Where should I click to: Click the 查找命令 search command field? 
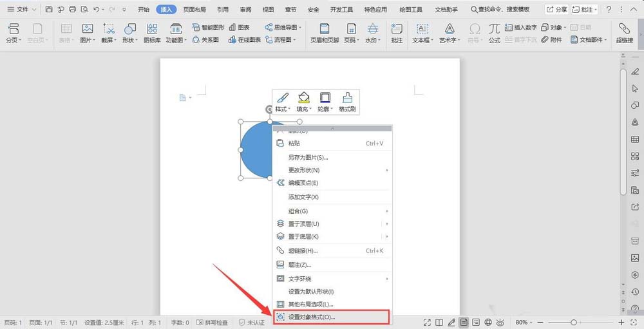tap(500, 9)
